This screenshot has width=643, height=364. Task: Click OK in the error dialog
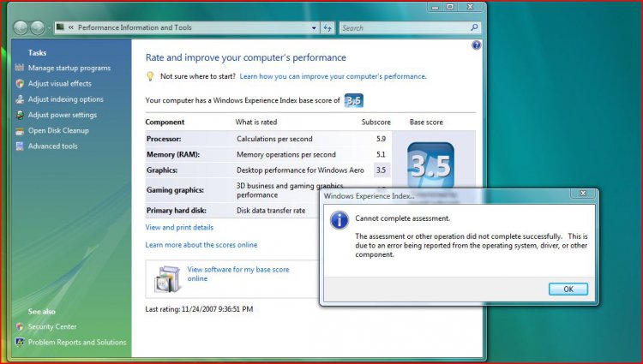[568, 289]
